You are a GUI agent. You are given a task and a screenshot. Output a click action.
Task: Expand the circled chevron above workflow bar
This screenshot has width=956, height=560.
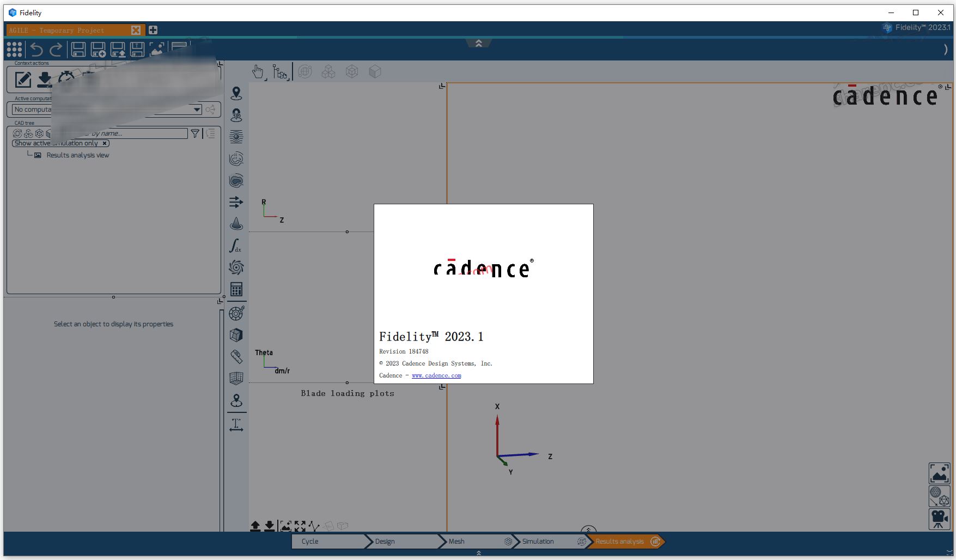[x=588, y=530]
